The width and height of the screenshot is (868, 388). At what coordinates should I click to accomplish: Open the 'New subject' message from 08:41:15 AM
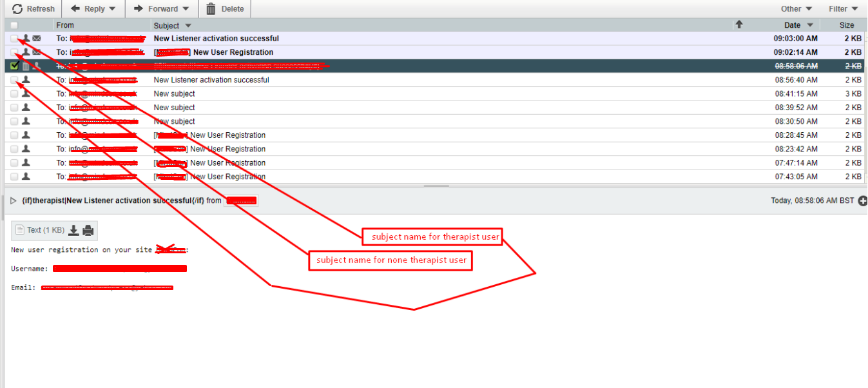(174, 93)
